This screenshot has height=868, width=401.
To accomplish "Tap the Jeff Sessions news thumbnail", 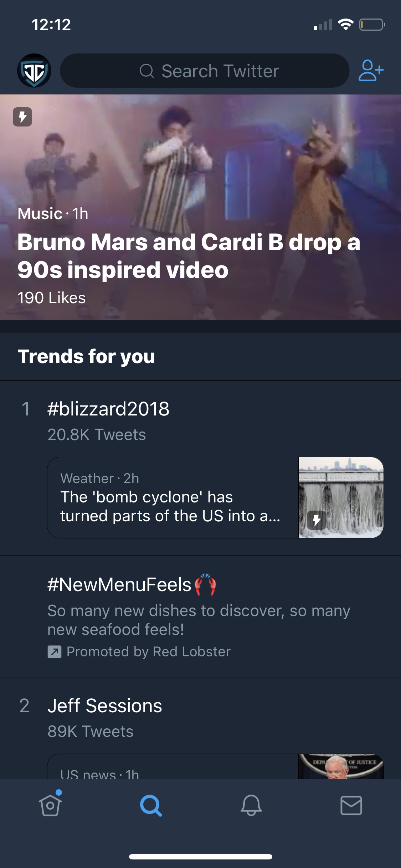I will [341, 767].
